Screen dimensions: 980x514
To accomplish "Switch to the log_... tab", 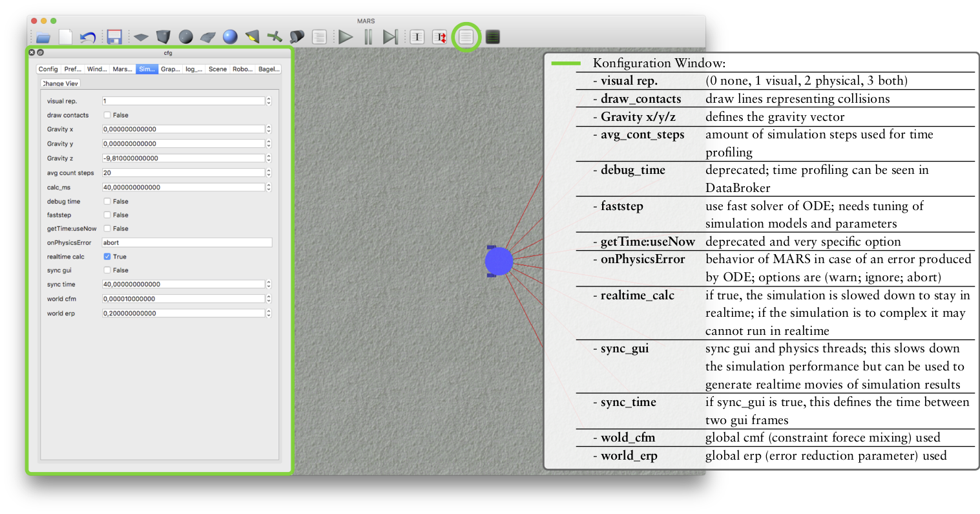I will (x=194, y=69).
